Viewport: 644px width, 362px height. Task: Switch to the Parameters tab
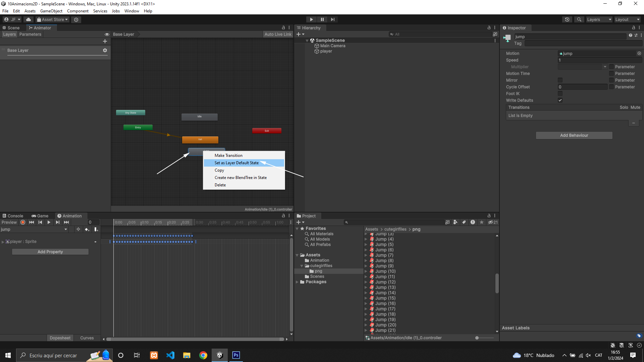(x=30, y=34)
